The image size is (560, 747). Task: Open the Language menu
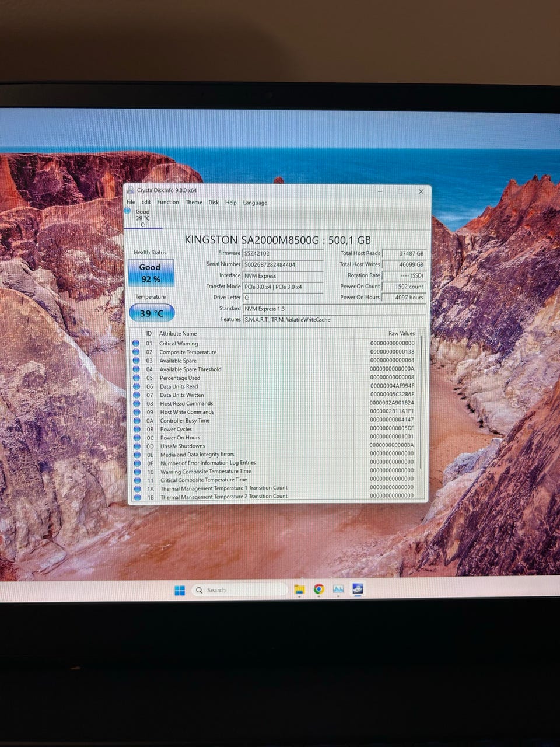click(x=255, y=203)
